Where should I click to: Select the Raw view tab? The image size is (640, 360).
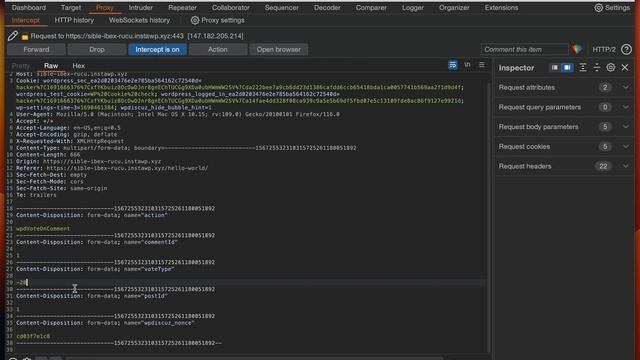pyautogui.click(x=51, y=65)
